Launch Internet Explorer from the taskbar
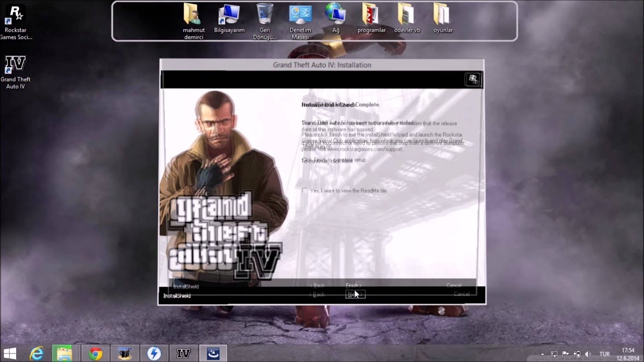Screen dimensions: 644x362 tap(36, 353)
